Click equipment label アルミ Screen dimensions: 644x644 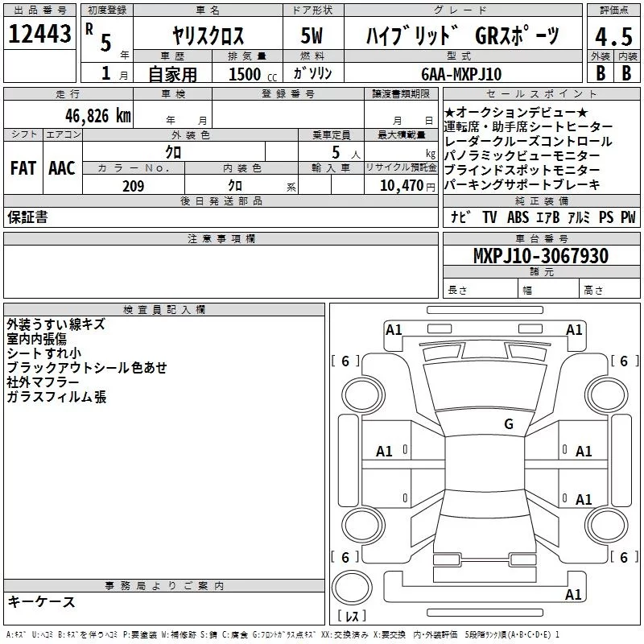[579, 217]
